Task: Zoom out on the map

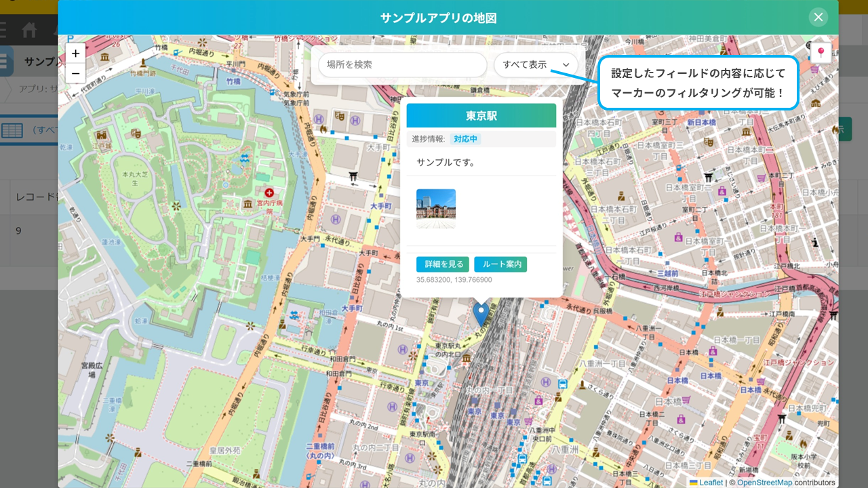Action: pyautogui.click(x=75, y=73)
